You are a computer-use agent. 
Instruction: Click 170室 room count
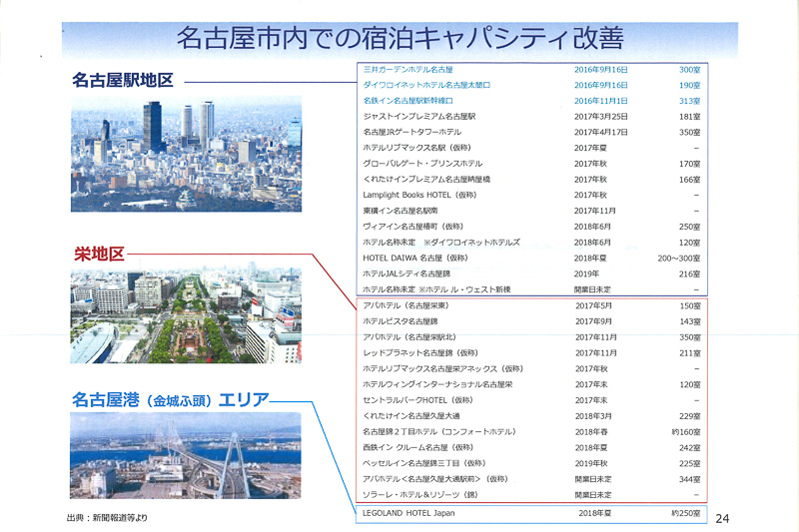coord(689,164)
